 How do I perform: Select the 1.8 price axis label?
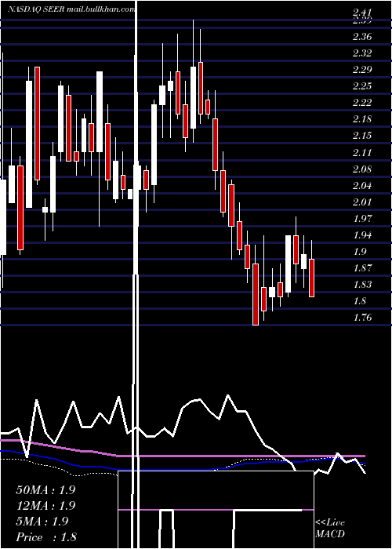(360, 301)
